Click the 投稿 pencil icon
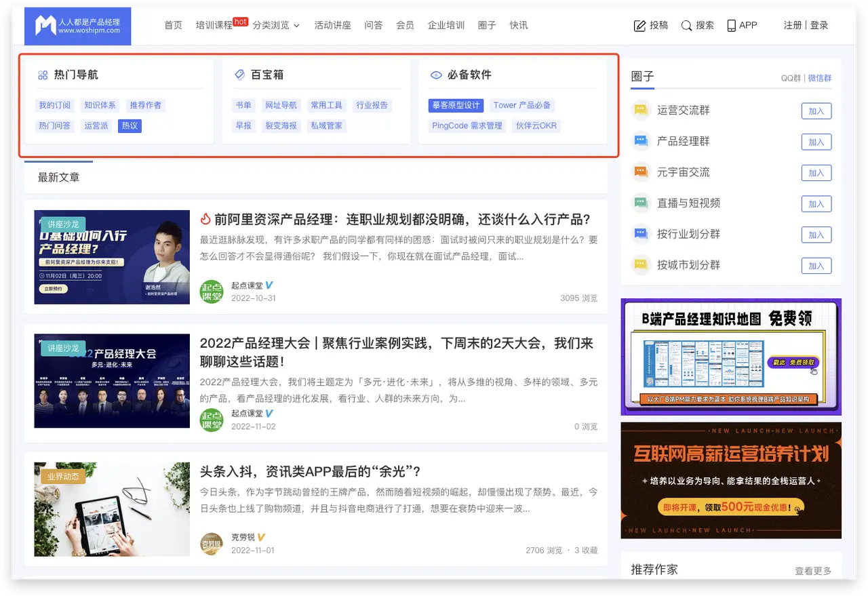 coord(639,26)
